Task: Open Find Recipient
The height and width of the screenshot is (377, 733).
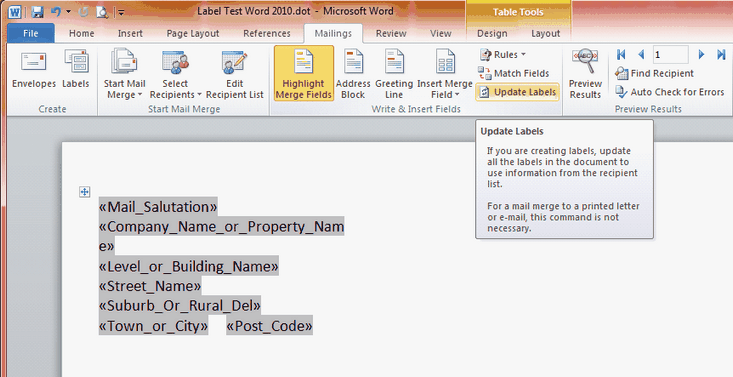Action: [x=654, y=73]
